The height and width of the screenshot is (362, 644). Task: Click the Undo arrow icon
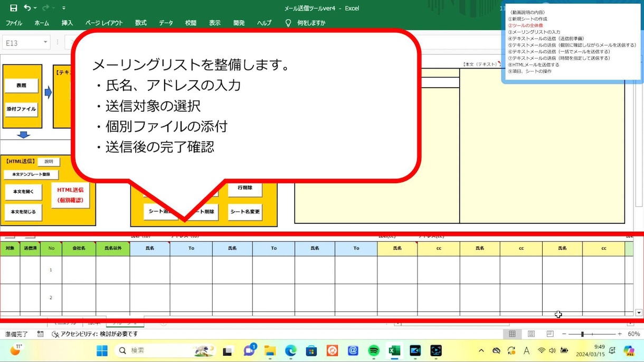coord(27,8)
